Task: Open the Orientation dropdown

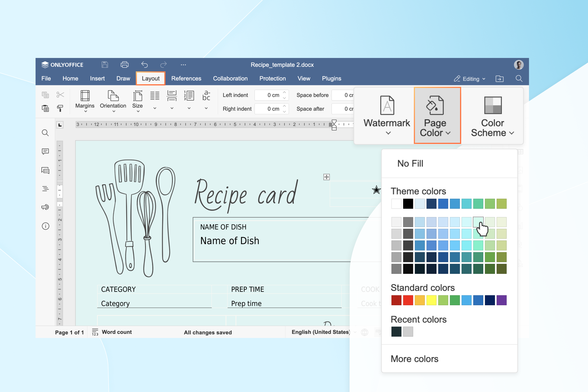Action: [113, 101]
